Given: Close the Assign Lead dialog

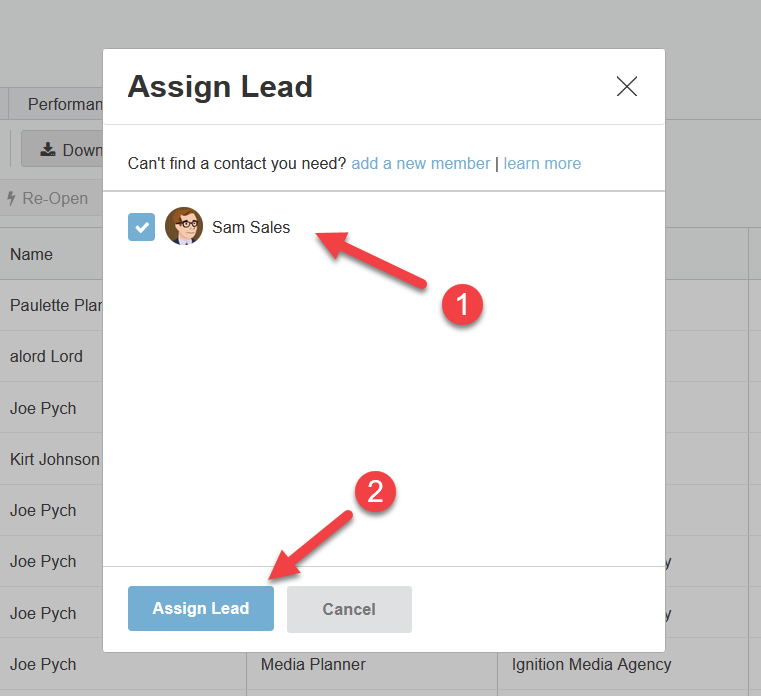Looking at the screenshot, I should point(627,87).
